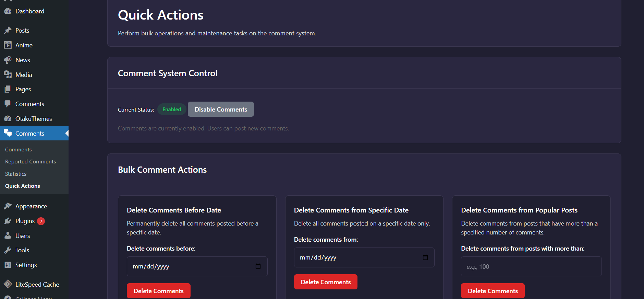Click the Media library icon

tap(8, 75)
